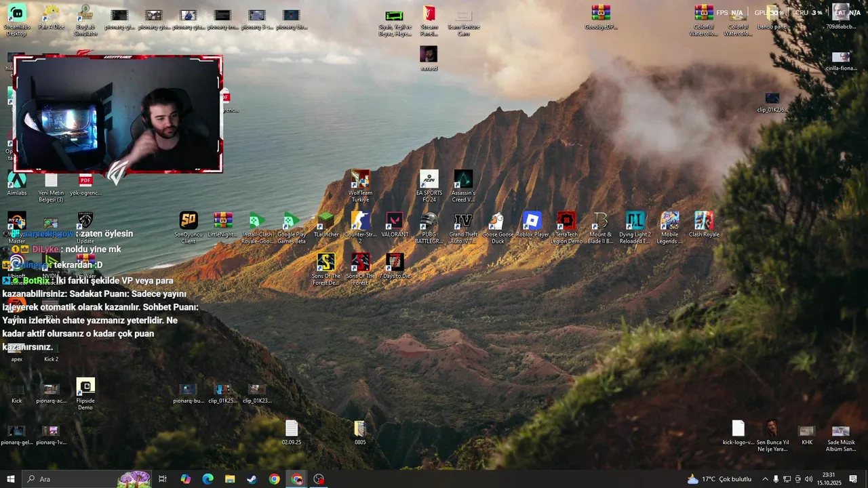Viewport: 868px width, 488px height.
Task: Open the 17°C Çok bulutlu weather widget
Action: [719, 479]
